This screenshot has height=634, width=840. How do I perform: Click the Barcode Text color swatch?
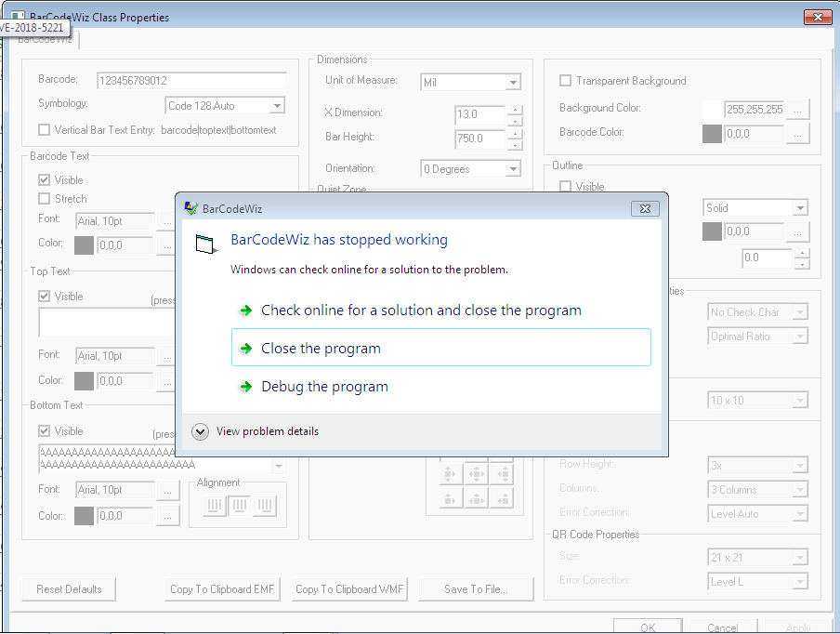(x=84, y=245)
